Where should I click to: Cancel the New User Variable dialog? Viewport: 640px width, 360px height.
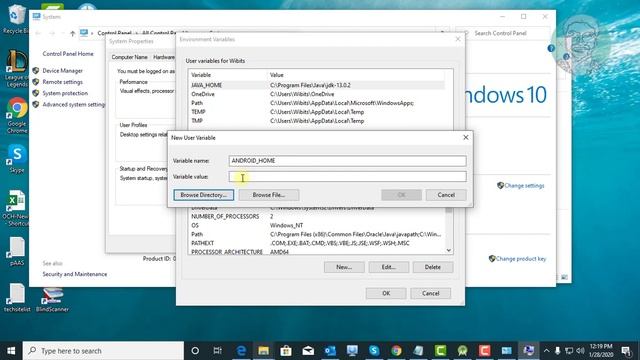click(446, 195)
